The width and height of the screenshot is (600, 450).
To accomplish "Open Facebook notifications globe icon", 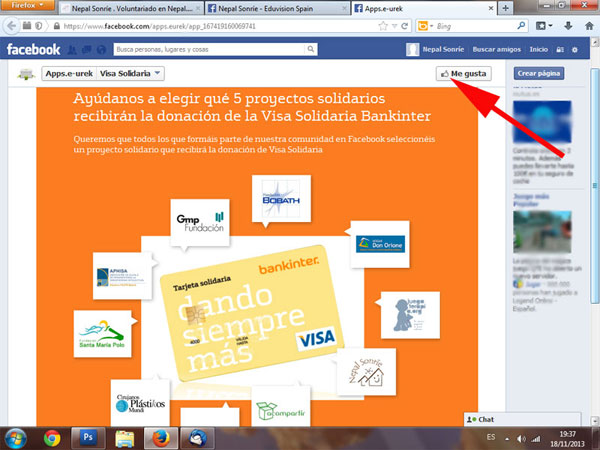I will [101, 49].
